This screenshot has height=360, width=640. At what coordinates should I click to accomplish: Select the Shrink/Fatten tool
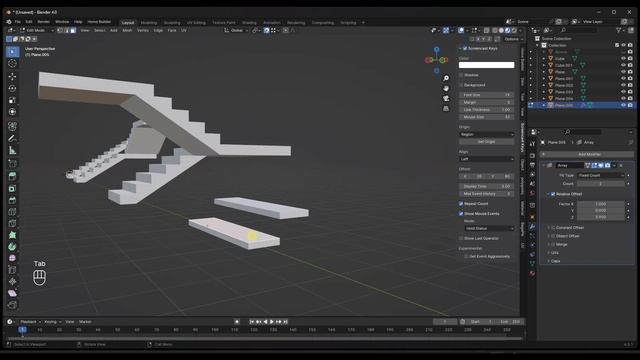pos(12,282)
